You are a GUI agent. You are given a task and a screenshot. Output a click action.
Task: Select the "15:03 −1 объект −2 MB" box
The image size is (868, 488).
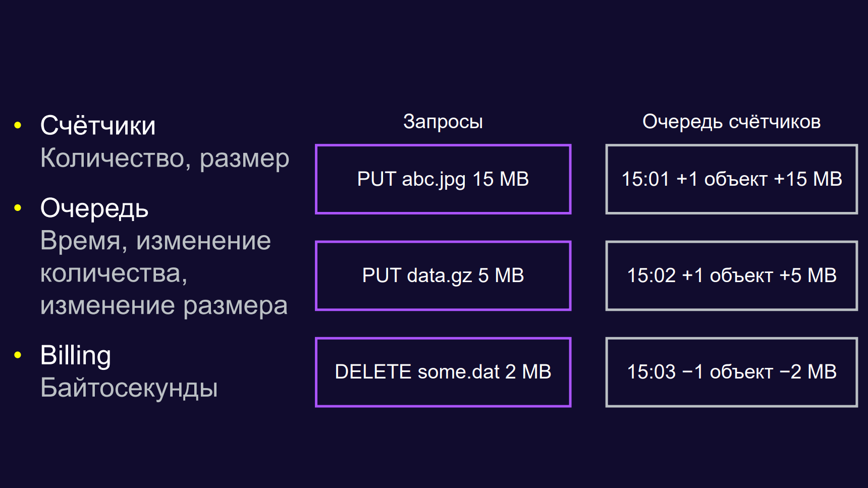pos(731,372)
